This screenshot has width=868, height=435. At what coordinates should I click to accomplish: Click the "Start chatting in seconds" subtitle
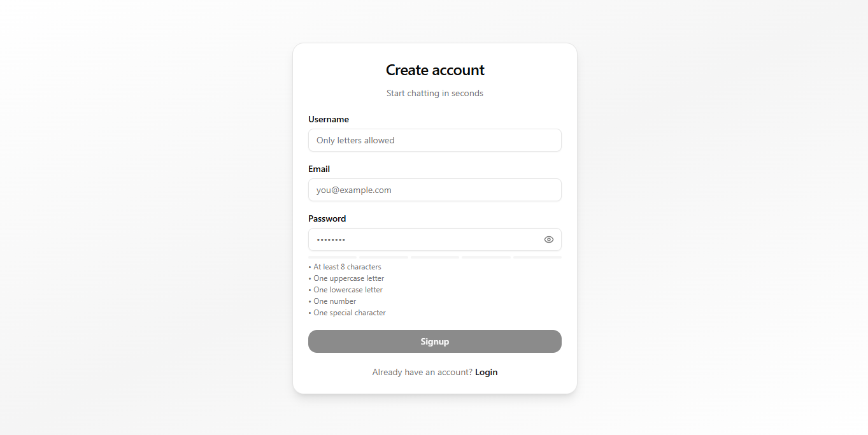(x=435, y=93)
